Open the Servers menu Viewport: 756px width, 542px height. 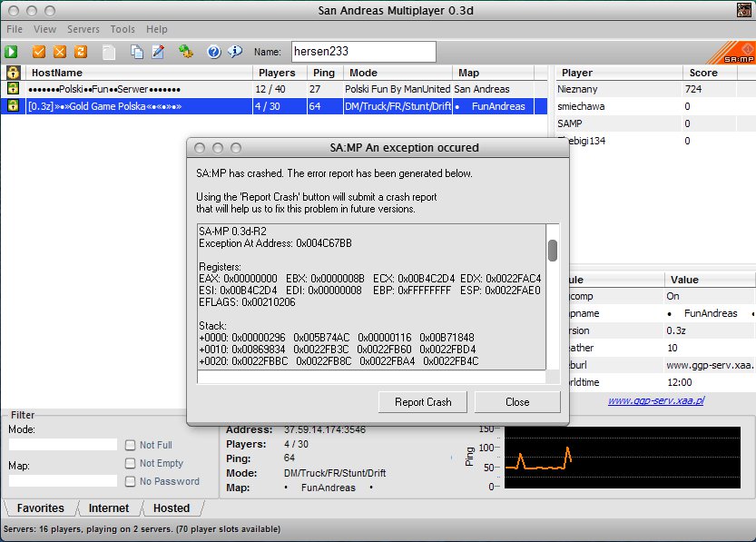(x=83, y=29)
